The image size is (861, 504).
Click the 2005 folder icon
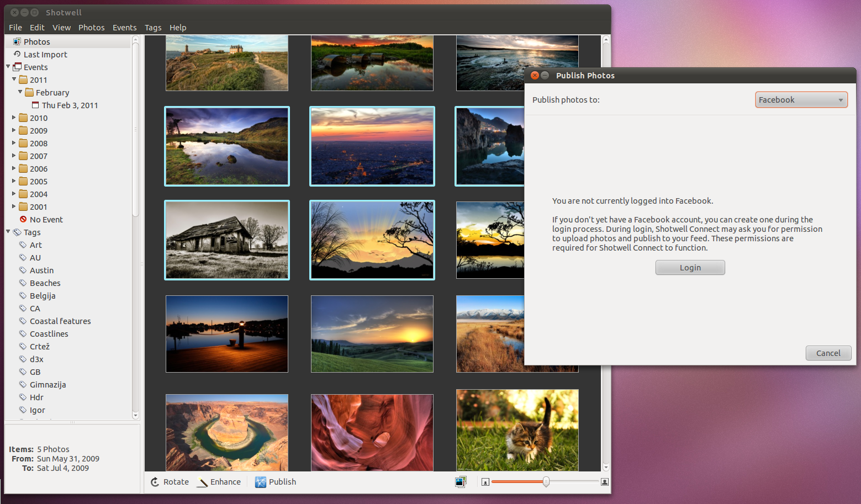pyautogui.click(x=23, y=181)
